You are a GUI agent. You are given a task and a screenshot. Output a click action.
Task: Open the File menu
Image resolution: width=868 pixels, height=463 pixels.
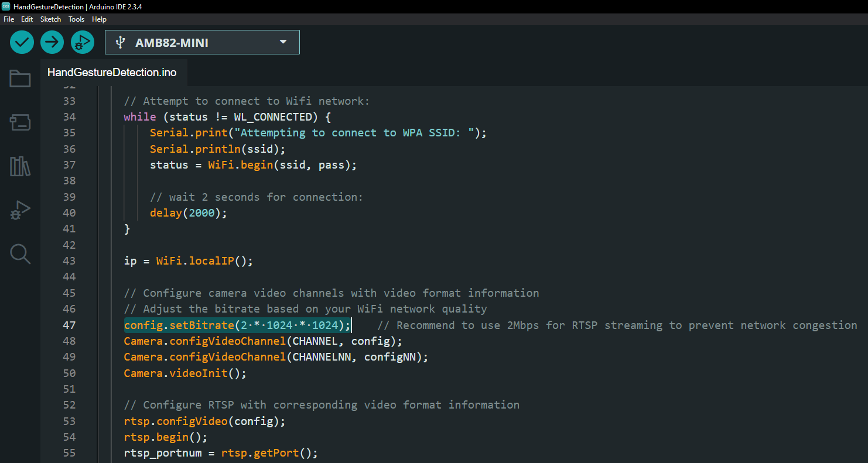[9, 19]
